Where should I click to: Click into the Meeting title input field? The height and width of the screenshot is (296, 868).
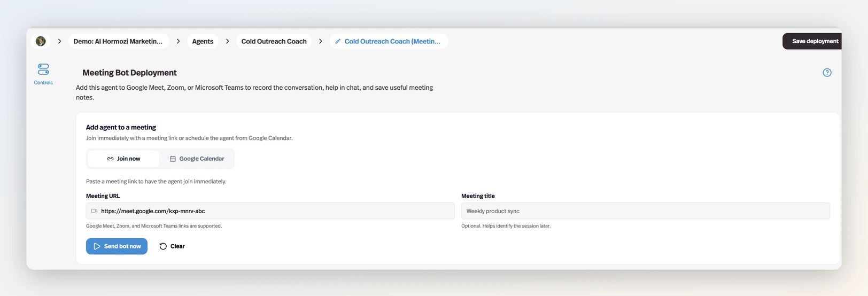click(x=645, y=211)
